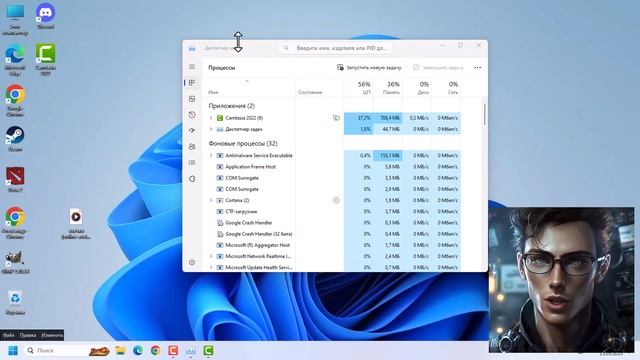Open the Startup apps page icon
The height and width of the screenshot is (360, 640).
(x=192, y=131)
